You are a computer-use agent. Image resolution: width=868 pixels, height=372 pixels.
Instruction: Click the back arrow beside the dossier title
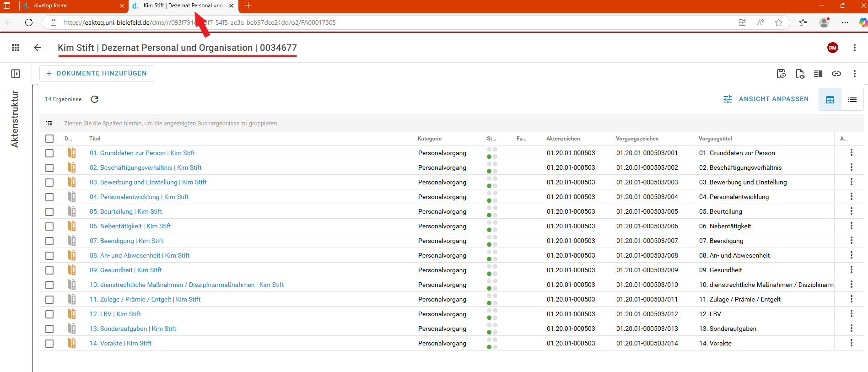pos(38,48)
